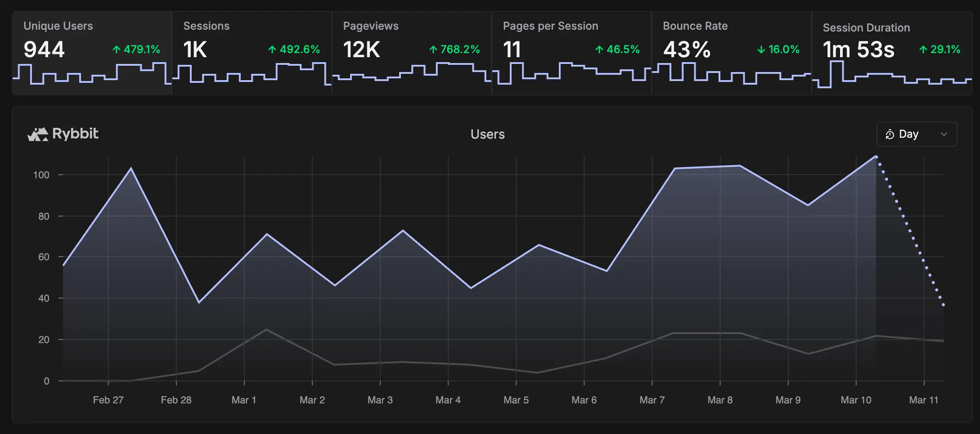This screenshot has width=980, height=434.
Task: Click the clock icon beside Day
Action: coord(890,135)
